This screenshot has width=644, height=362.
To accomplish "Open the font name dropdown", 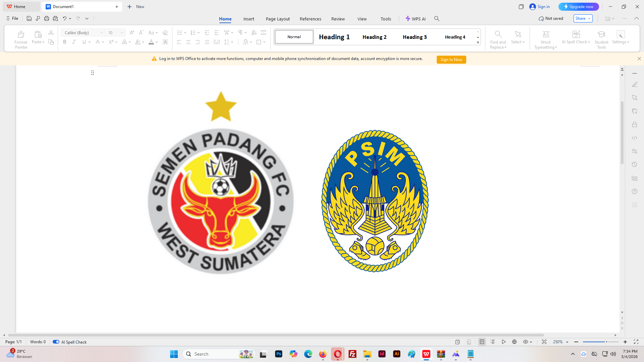I will click(x=101, y=33).
